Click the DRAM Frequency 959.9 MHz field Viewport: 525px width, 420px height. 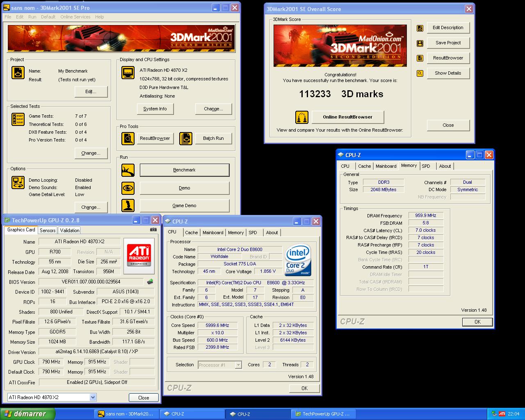pyautogui.click(x=426, y=215)
